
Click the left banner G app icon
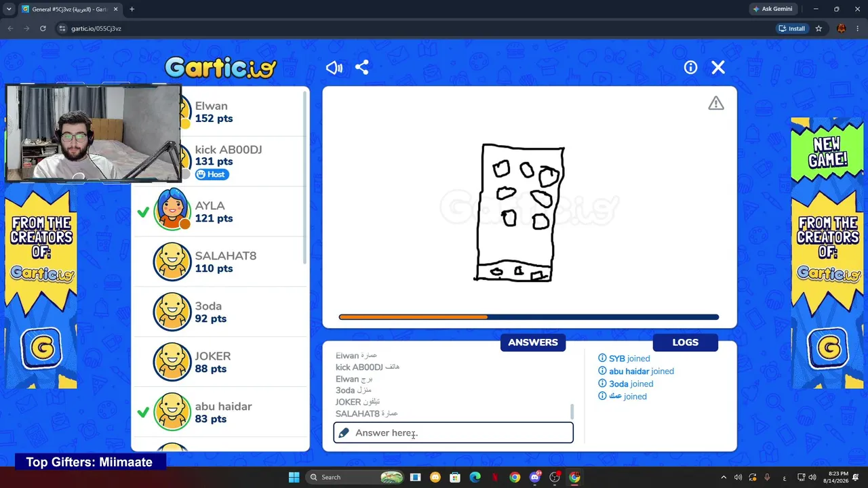pyautogui.click(x=41, y=348)
